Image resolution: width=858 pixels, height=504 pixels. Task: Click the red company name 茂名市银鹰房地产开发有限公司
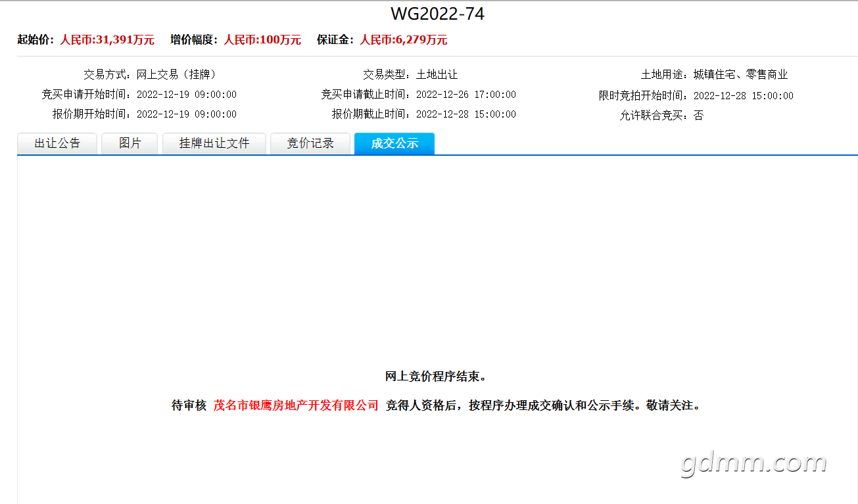point(296,405)
